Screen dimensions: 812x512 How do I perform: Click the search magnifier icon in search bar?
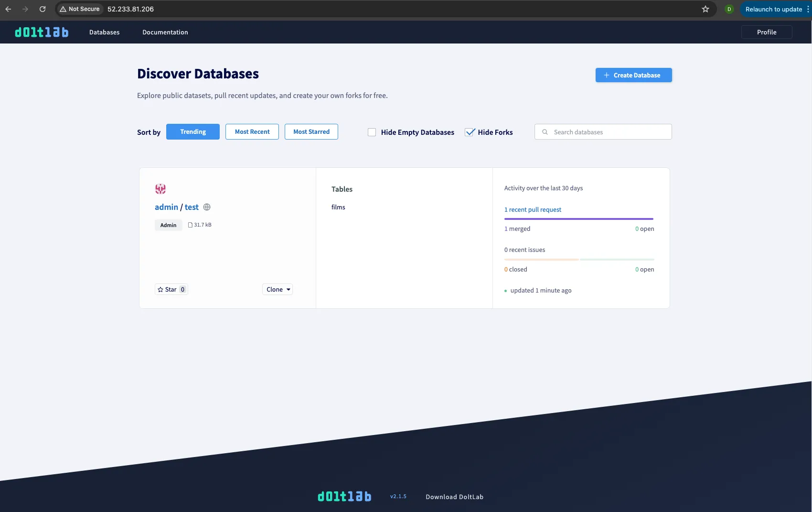(x=545, y=131)
